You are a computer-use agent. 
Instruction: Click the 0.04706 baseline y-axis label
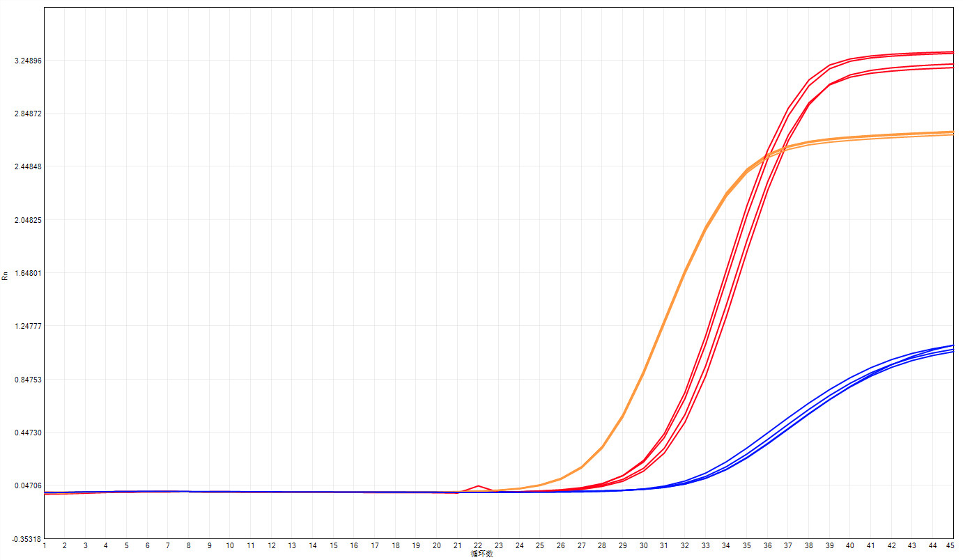tap(28, 485)
